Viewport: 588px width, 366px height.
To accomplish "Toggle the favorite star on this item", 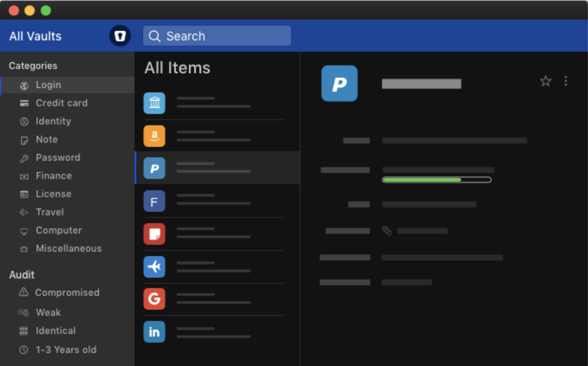I will point(545,81).
